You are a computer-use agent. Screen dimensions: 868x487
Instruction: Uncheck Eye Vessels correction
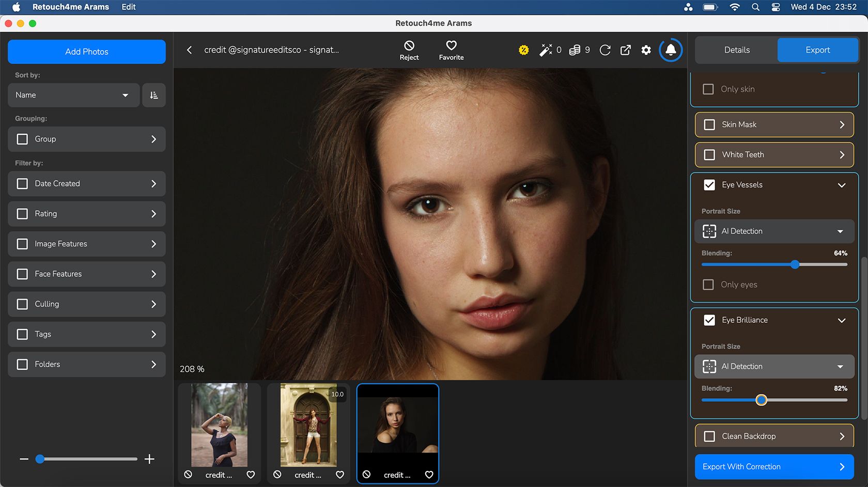[x=709, y=185]
